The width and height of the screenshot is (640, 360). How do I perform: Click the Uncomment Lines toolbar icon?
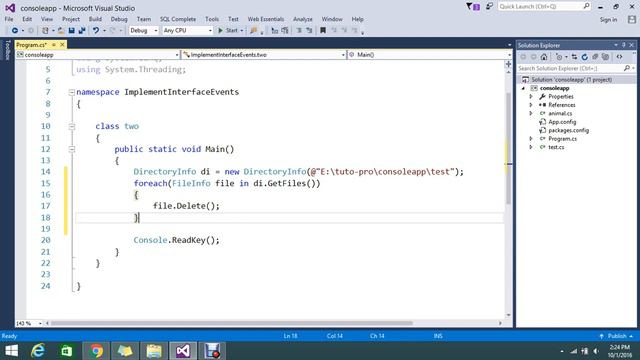pos(285,31)
